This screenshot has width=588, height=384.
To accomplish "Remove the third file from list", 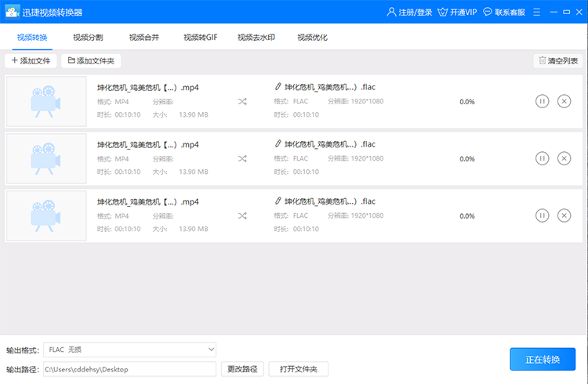I will [x=564, y=216].
